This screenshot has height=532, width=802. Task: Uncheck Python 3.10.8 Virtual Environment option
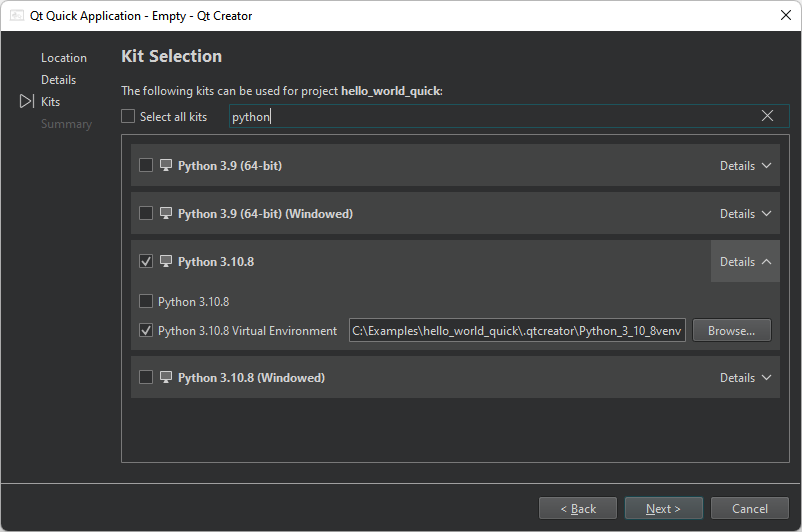point(146,330)
